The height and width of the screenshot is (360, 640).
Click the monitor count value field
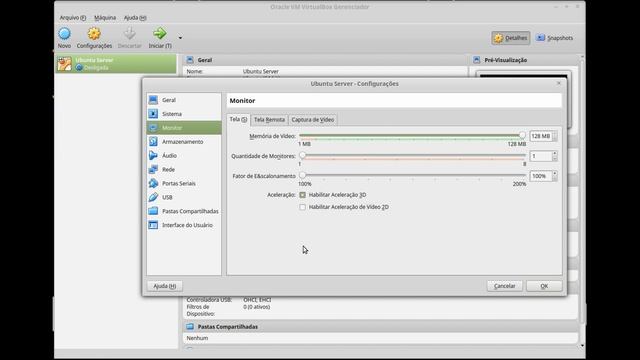pyautogui.click(x=541, y=156)
